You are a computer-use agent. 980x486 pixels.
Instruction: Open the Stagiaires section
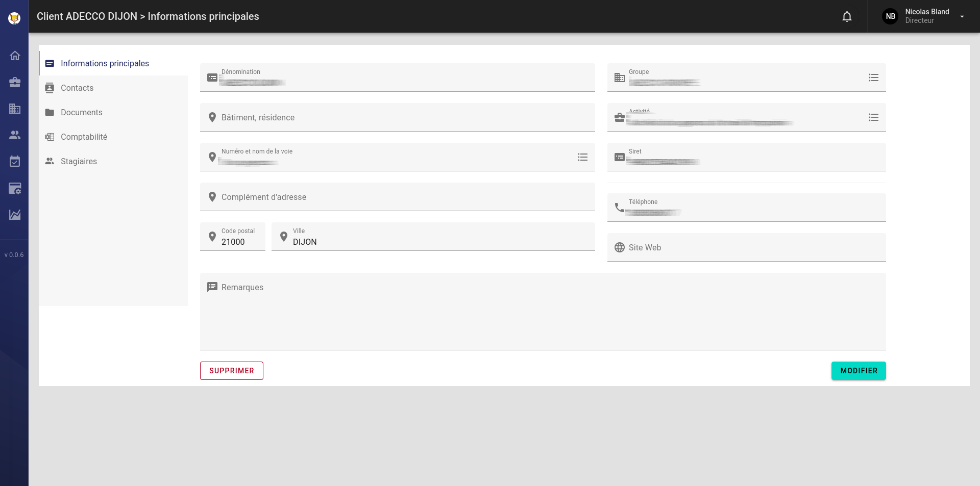tap(79, 161)
